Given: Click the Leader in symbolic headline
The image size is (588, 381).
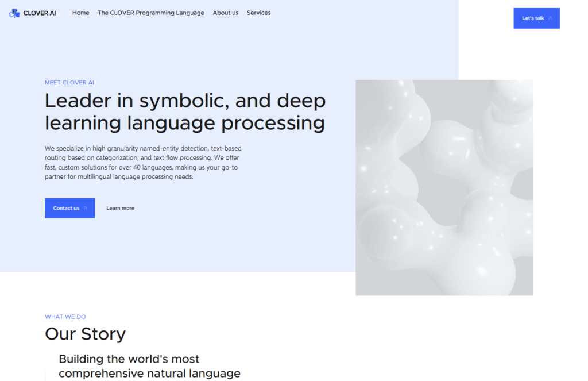Looking at the screenshot, I should [x=185, y=112].
